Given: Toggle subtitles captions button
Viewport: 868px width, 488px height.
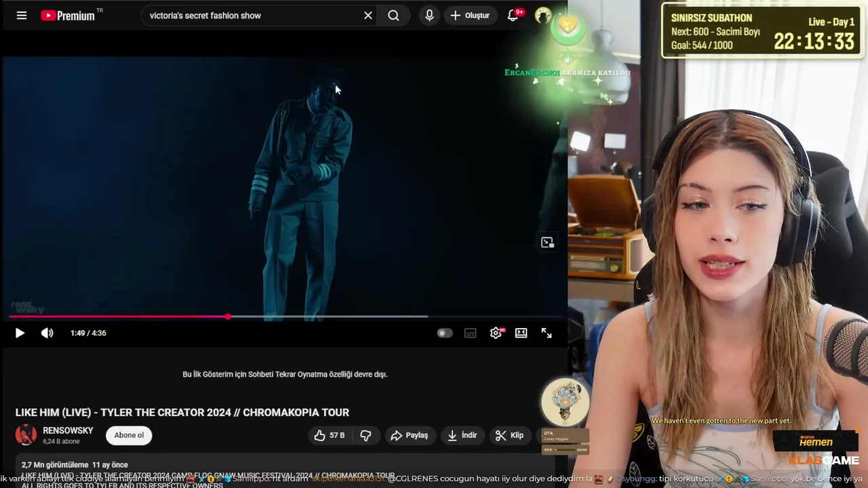Looking at the screenshot, I should pyautogui.click(x=470, y=333).
